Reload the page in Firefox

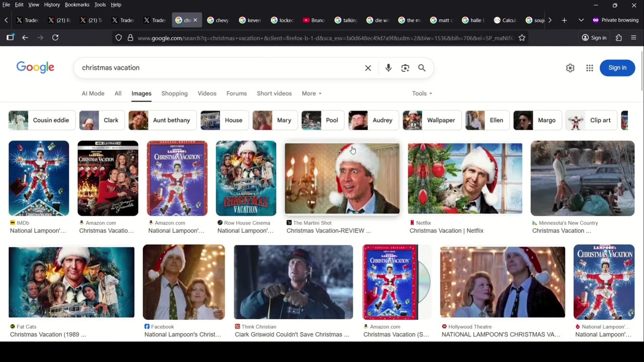coord(55,38)
